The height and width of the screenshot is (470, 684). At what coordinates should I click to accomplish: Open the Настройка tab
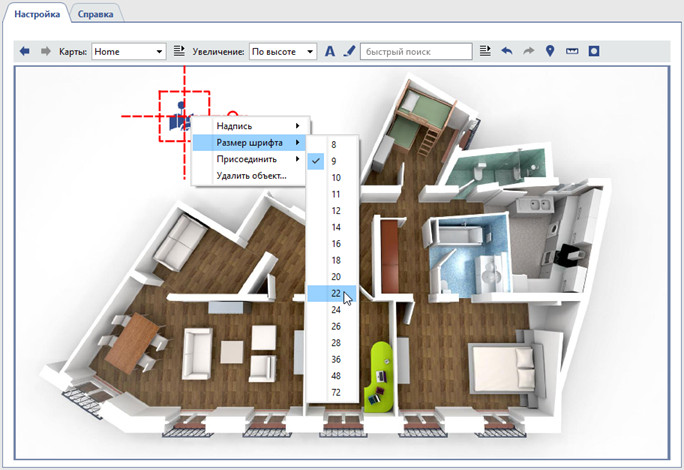coord(37,15)
